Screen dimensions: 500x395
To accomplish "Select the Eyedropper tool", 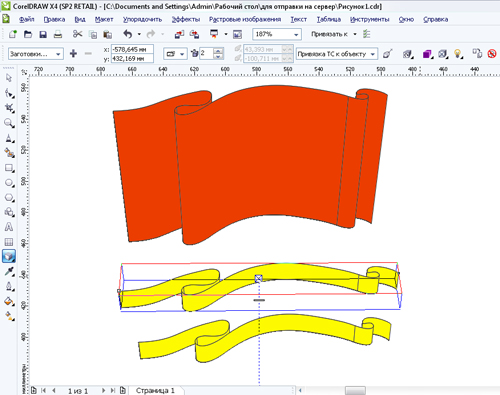I will point(9,272).
